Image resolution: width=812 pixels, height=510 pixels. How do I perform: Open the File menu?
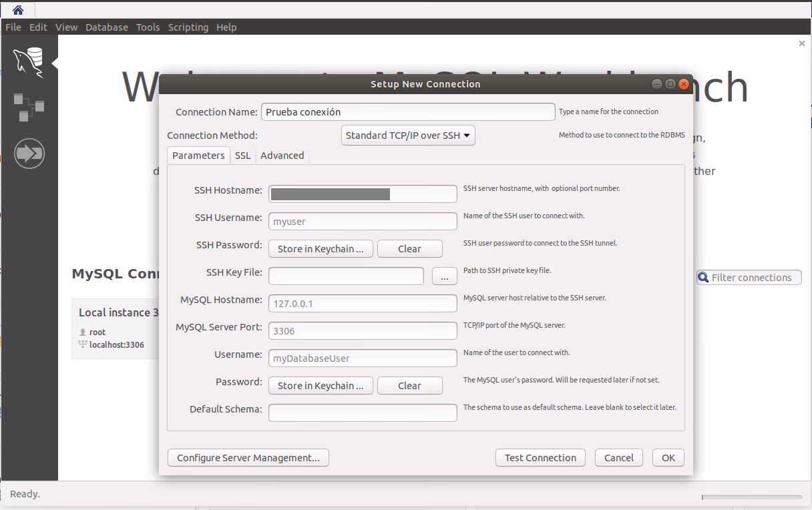click(x=13, y=27)
